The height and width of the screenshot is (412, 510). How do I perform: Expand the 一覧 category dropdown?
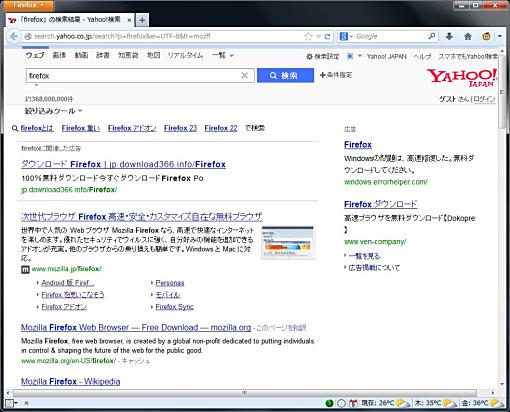(223, 55)
